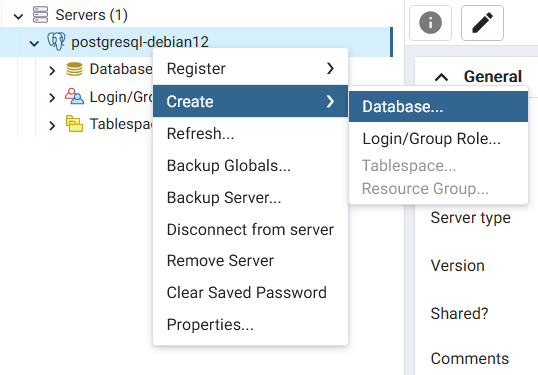Click the Tablespaces folder icon

pyautogui.click(x=74, y=124)
